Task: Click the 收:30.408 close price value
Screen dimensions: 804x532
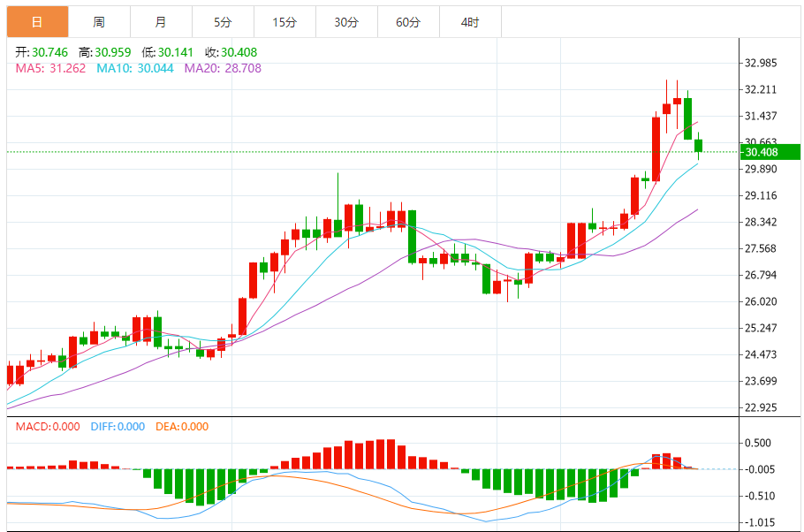Action: [231, 52]
